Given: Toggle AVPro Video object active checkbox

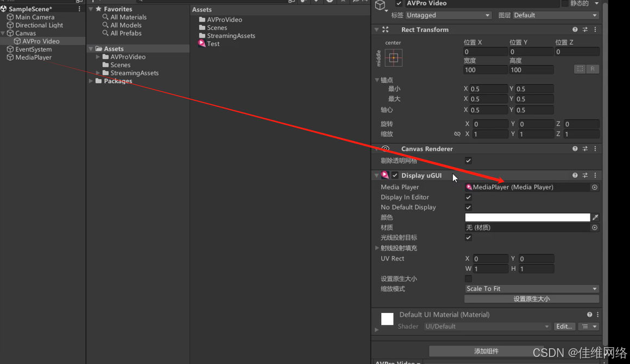Looking at the screenshot, I should coord(399,3).
